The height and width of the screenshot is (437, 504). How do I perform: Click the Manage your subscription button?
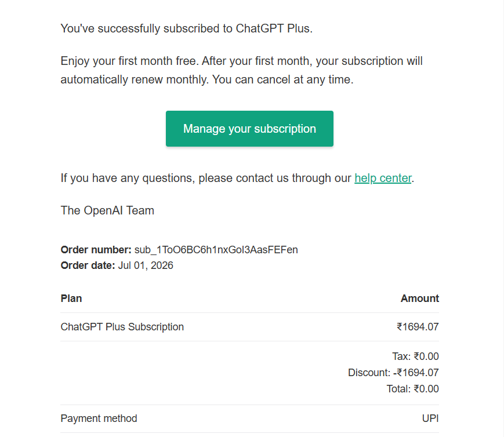click(249, 129)
